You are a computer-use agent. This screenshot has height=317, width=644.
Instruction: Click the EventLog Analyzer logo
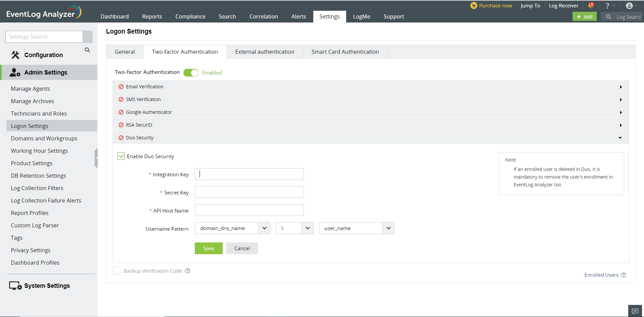(44, 12)
